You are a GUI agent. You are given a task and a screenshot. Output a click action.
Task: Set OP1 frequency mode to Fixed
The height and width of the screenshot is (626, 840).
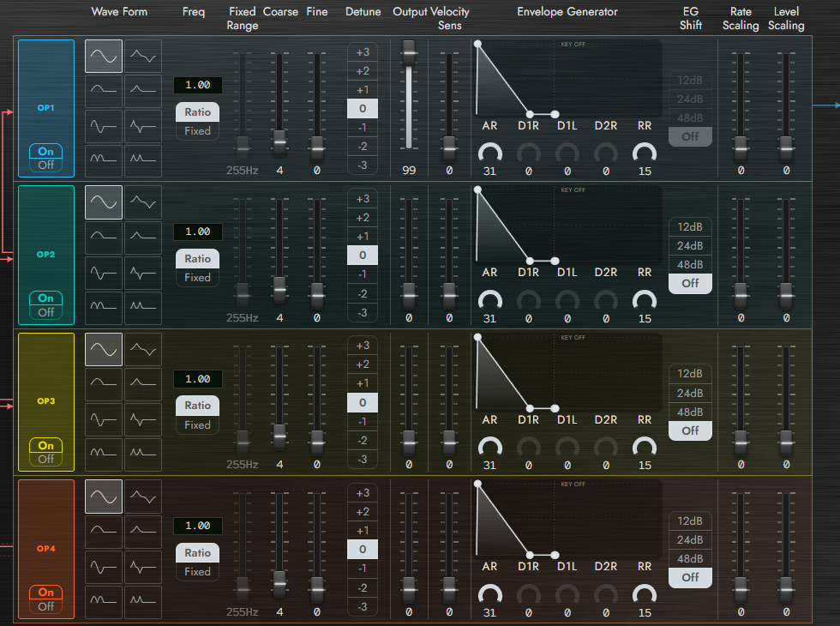(x=198, y=130)
